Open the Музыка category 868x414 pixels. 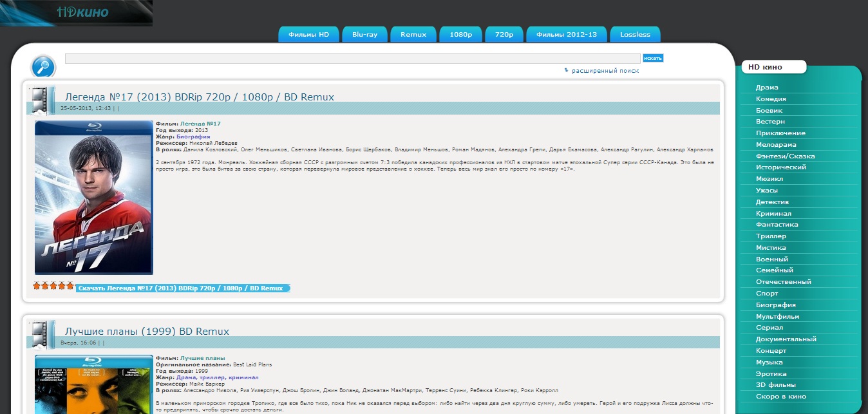point(771,362)
